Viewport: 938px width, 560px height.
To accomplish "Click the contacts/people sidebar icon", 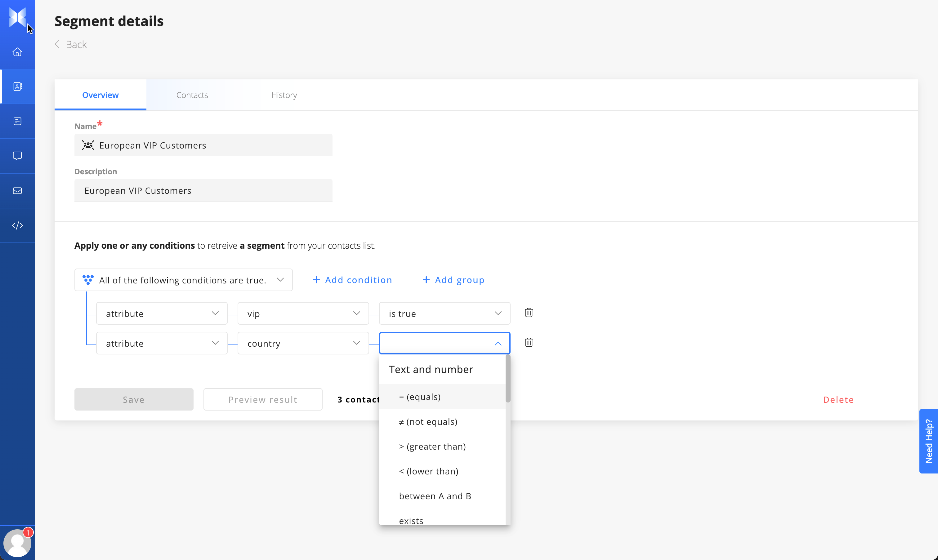I will [17, 87].
